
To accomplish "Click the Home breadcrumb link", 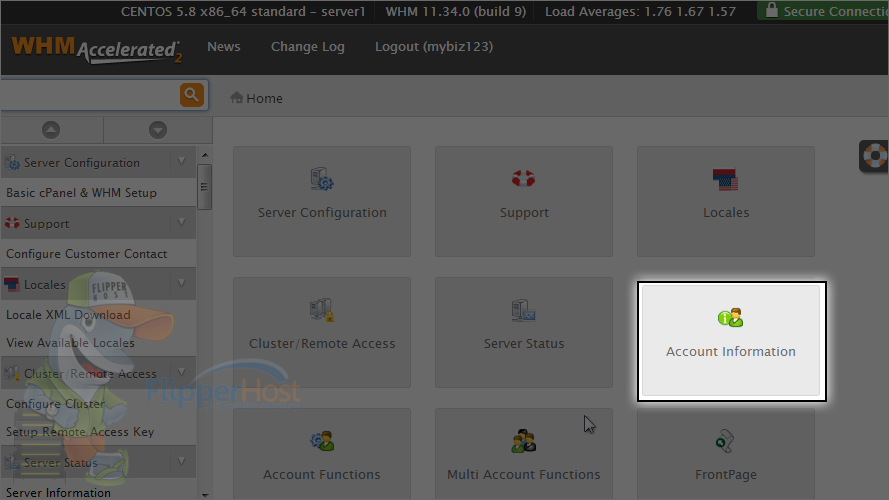I will click(x=264, y=98).
